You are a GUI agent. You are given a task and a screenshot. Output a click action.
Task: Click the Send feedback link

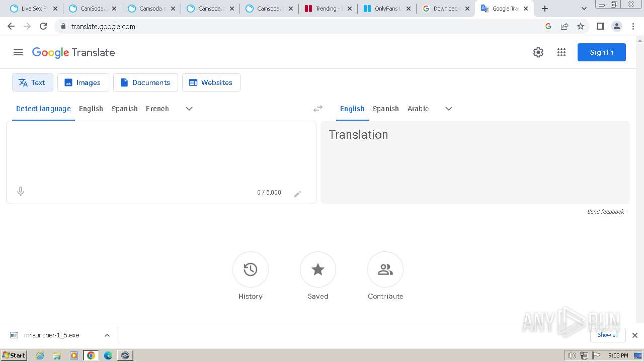coord(606,212)
